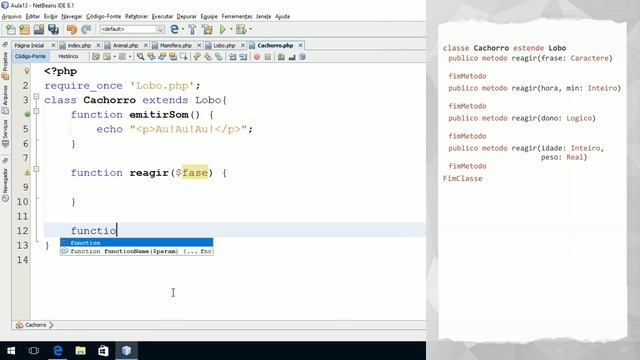Viewport: 640px width, 360px height.
Task: Open the Depurar menu
Action: (x=187, y=16)
